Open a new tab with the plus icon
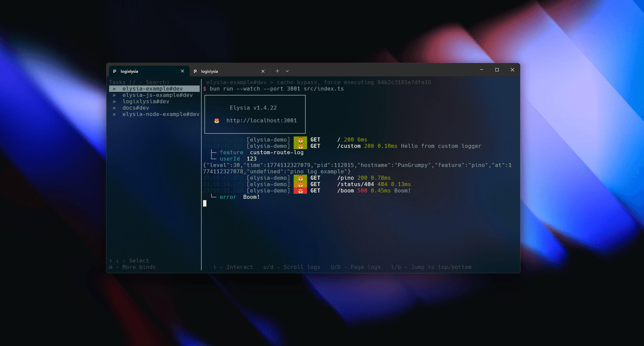Screen dimensions: 644x346 (277, 71)
